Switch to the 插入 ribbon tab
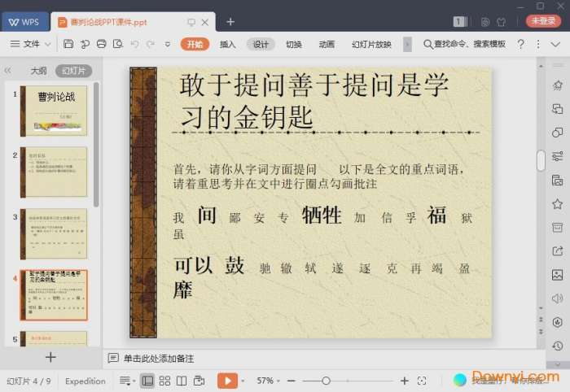 click(x=227, y=44)
